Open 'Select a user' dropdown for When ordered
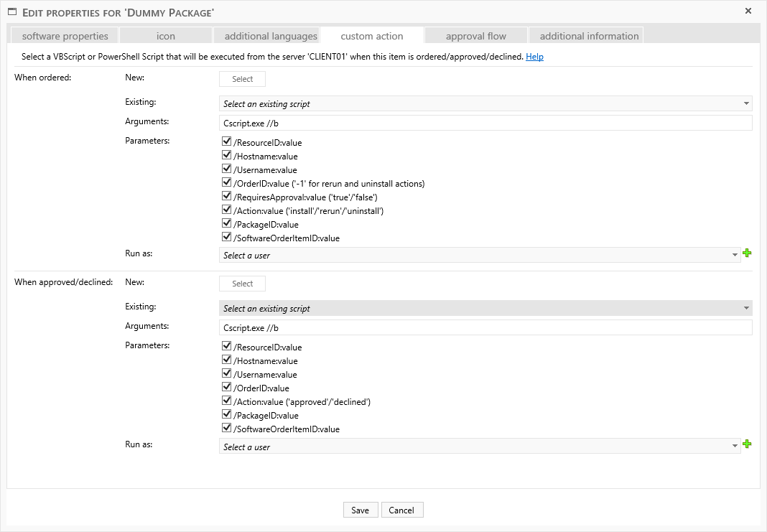The width and height of the screenshot is (767, 532). pyautogui.click(x=479, y=255)
